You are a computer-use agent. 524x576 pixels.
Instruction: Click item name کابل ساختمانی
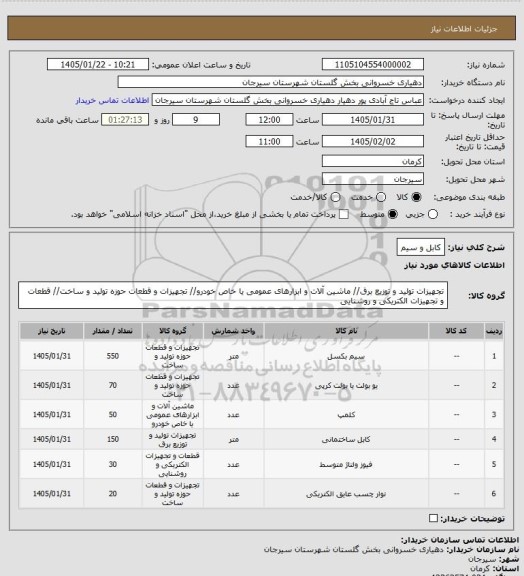346,439
